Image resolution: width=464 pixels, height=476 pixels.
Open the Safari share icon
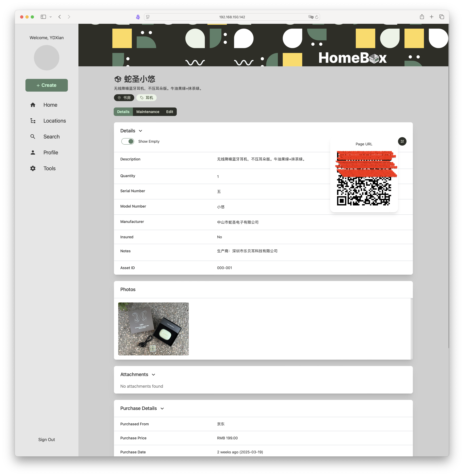coord(422,17)
